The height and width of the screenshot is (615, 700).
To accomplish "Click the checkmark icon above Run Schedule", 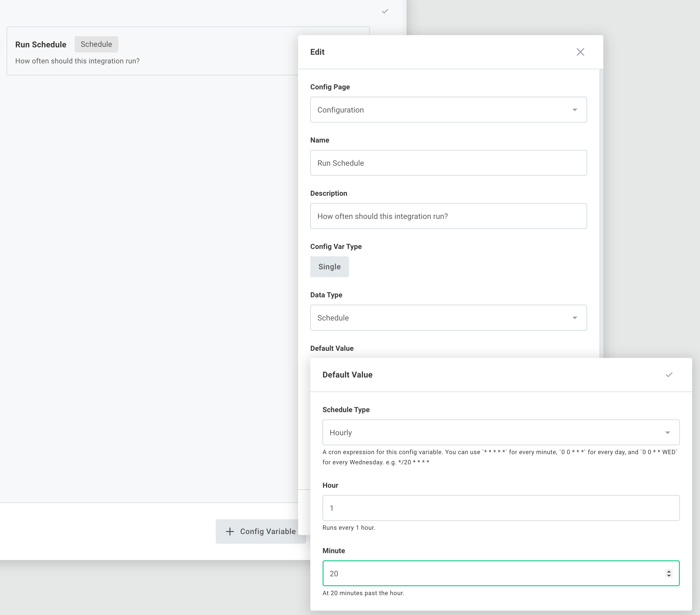I will pos(385,11).
